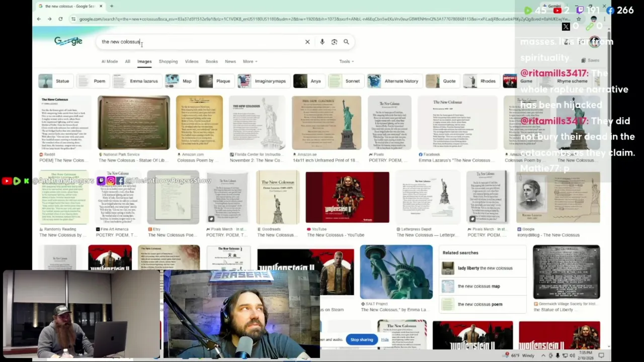Screen dimensions: 644x362
Task: Filter images by Map chip
Action: pyautogui.click(x=180, y=81)
